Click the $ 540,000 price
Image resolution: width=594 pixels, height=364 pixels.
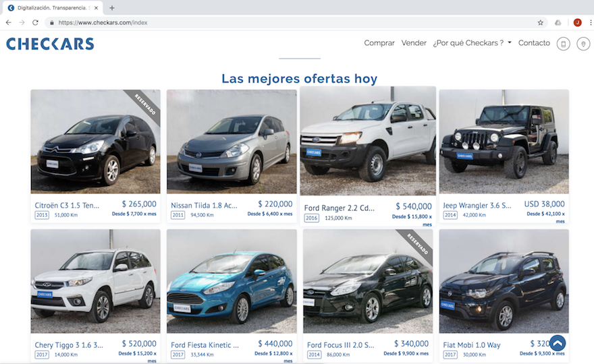[414, 206]
